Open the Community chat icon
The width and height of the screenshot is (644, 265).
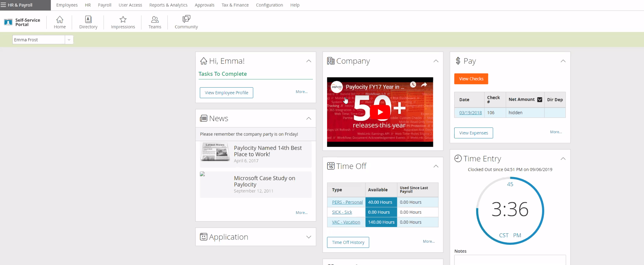coord(186,19)
